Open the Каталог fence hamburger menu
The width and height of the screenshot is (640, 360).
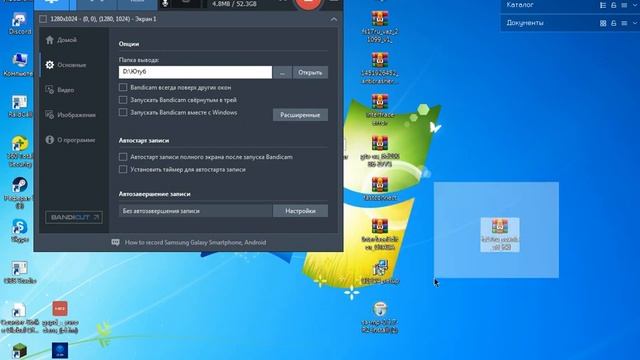tap(624, 5)
